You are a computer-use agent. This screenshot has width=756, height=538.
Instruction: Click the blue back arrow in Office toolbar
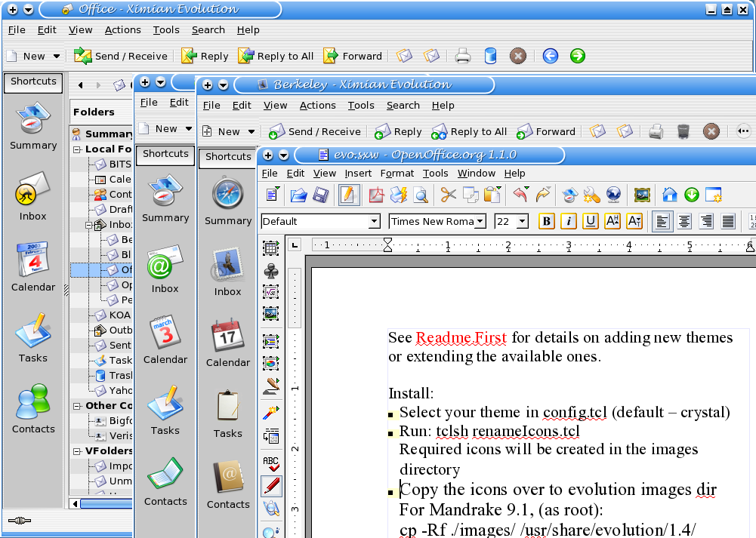(550, 56)
